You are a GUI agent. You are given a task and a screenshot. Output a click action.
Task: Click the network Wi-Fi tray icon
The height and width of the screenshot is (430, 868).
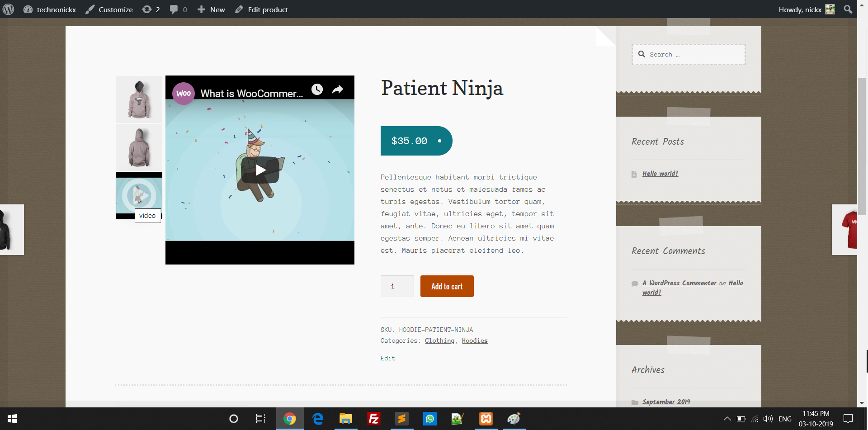[755, 419]
